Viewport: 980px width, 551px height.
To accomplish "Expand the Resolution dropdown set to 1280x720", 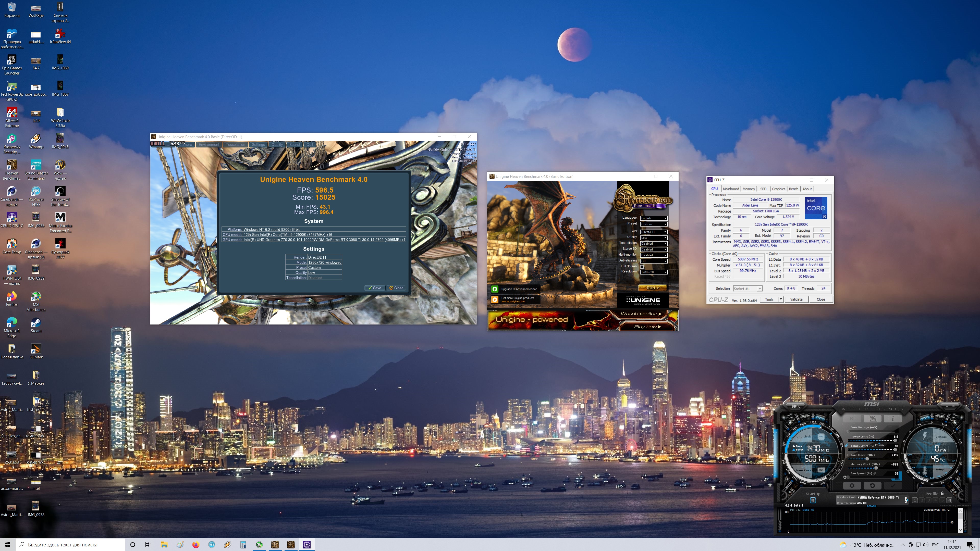I will [653, 272].
